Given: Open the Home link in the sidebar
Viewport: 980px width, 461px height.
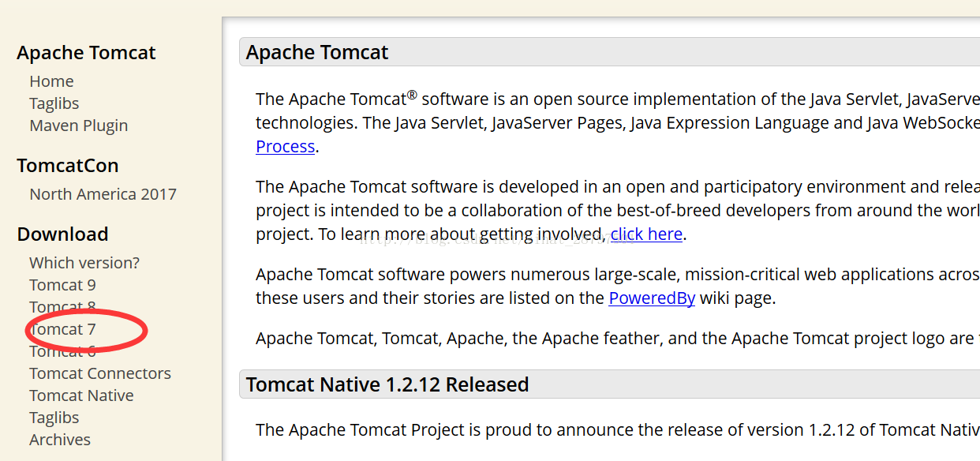Looking at the screenshot, I should (51, 81).
